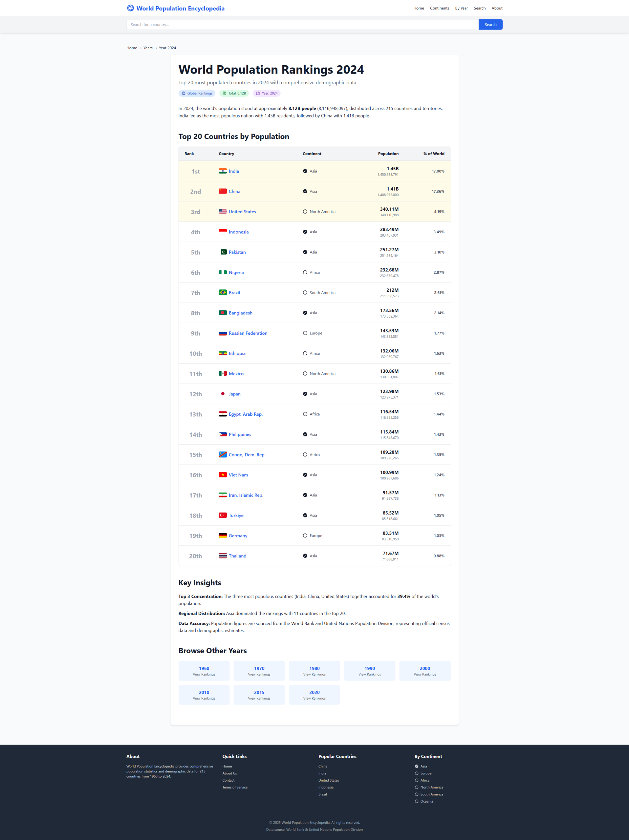Open Terms of Service footer link
629x840 pixels.
(x=235, y=787)
